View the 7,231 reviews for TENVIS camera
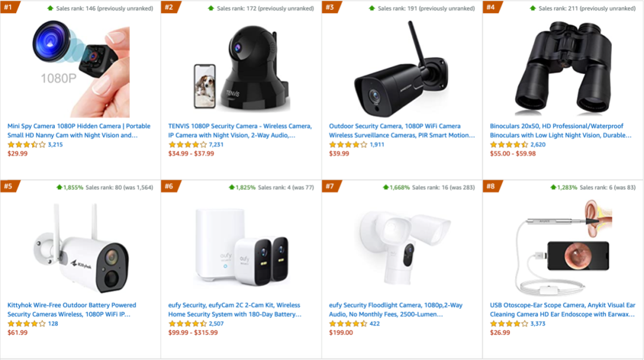The height and width of the screenshot is (360, 644). coord(217,144)
